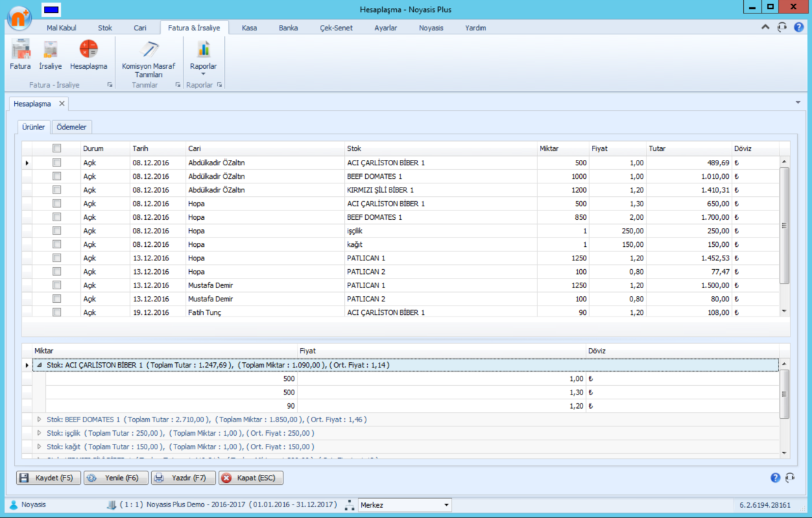Refresh using the Yenile (F6) button
812x518 pixels.
tap(116, 478)
